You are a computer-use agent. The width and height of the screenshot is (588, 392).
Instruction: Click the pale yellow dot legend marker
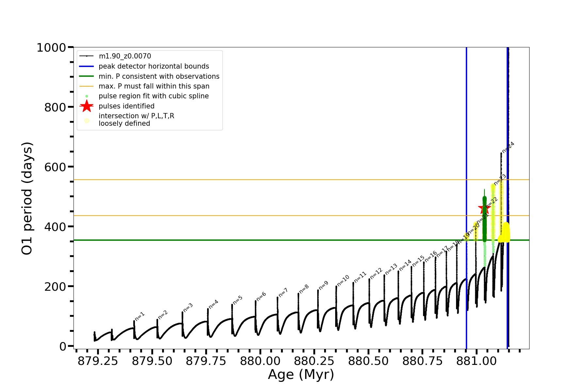point(87,121)
